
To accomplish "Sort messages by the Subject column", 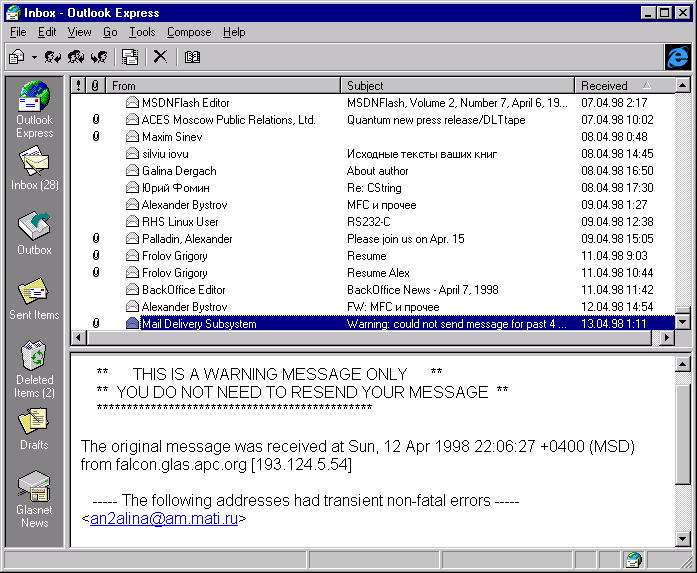I will click(x=457, y=85).
